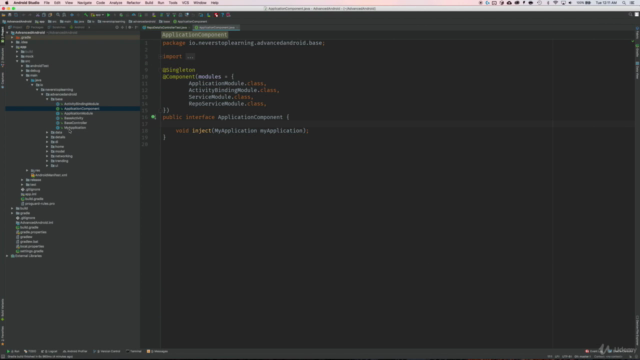
Task: Open the Captures tool window side tab
Action: pyautogui.click(x=2, y=80)
